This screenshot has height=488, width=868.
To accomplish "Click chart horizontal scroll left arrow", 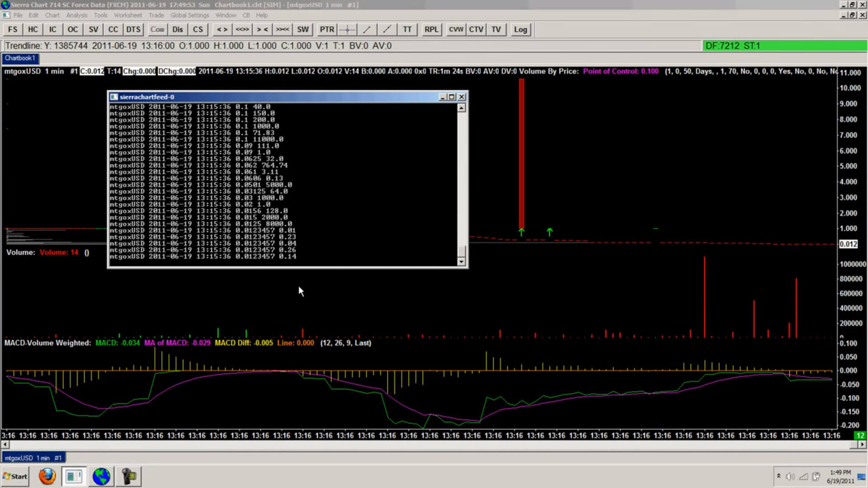I will point(5,445).
